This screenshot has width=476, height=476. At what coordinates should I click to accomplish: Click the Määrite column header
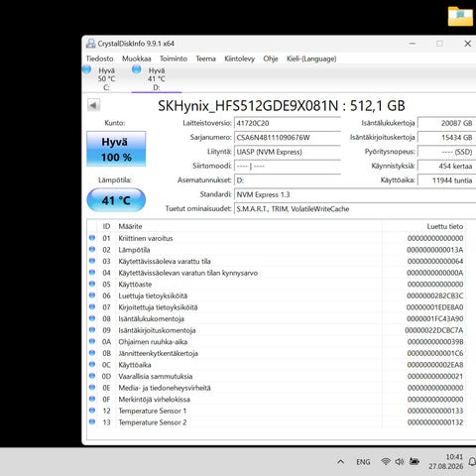[x=130, y=226]
